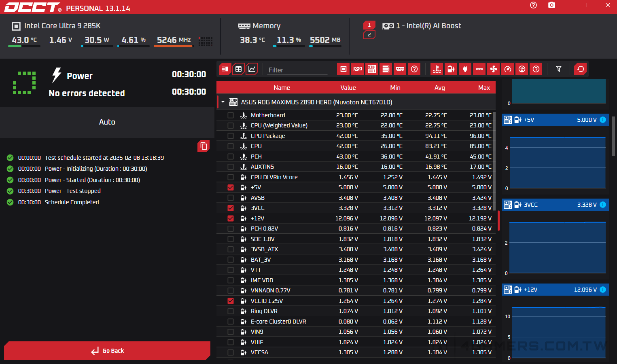Click 'Power - Test stopped' log entry
Image resolution: width=617 pixels, height=364 pixels.
(72, 191)
